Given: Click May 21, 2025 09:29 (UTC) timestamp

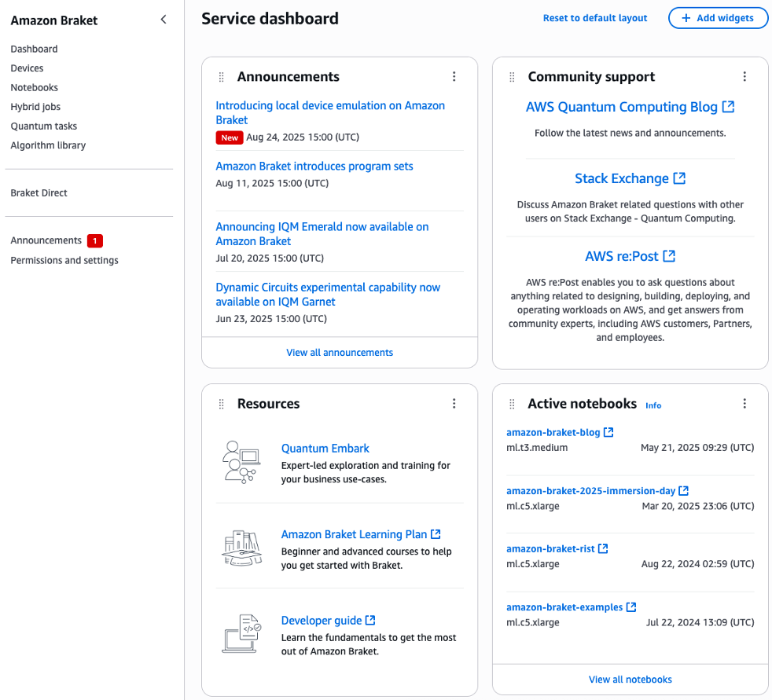Looking at the screenshot, I should (x=697, y=448).
